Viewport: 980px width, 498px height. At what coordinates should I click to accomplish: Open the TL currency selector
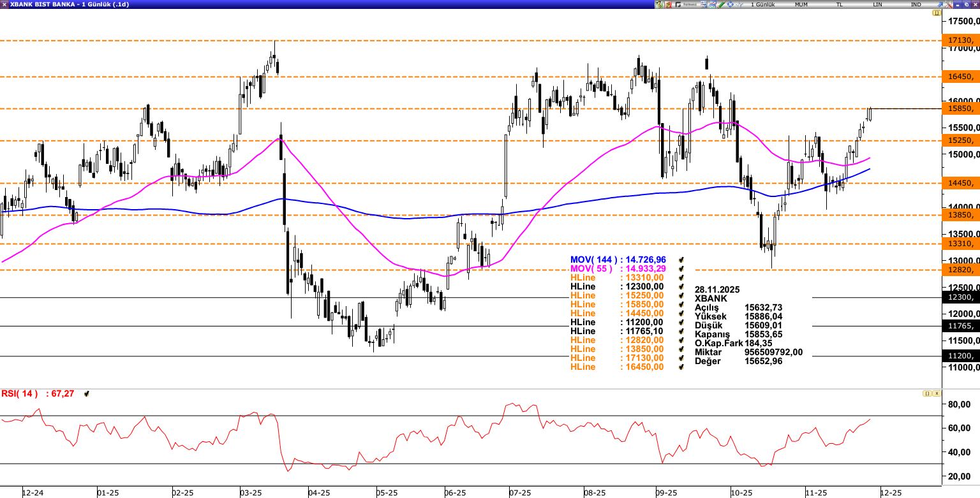(x=840, y=4)
